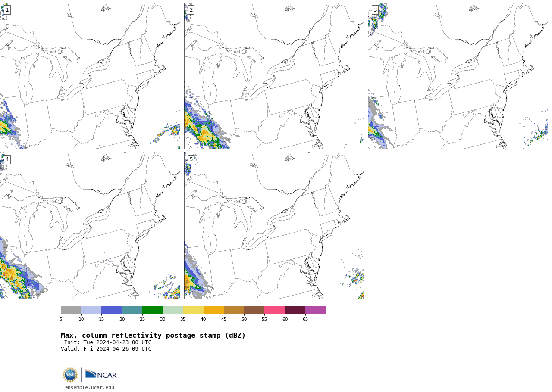Screen dimensions: 552x392
Task: Click the gray 5-10 dBZ color swatch
Action: pyautogui.click(x=71, y=310)
